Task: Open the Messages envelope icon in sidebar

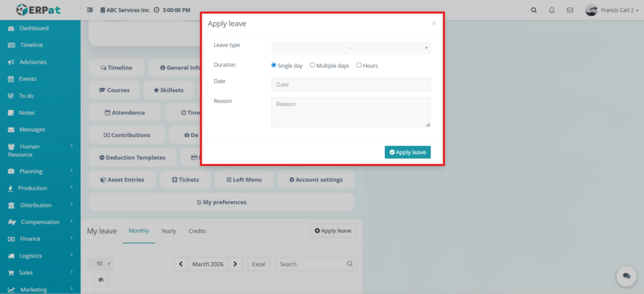Action: tap(11, 129)
